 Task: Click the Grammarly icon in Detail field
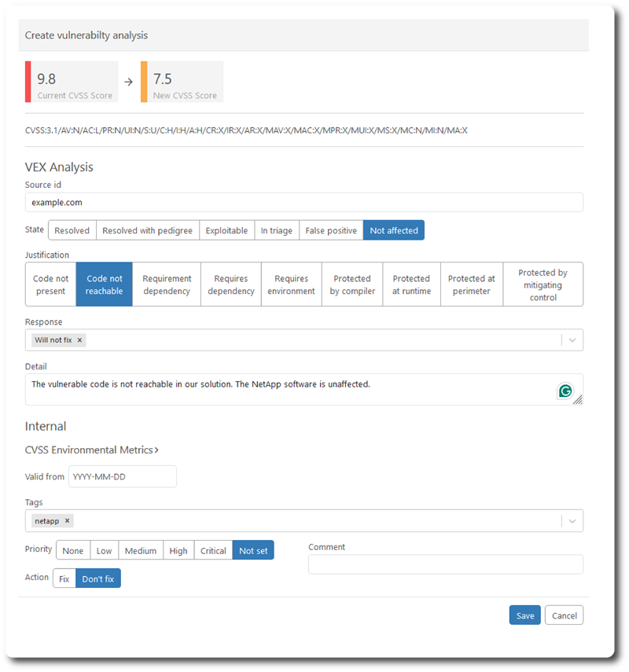point(565,391)
